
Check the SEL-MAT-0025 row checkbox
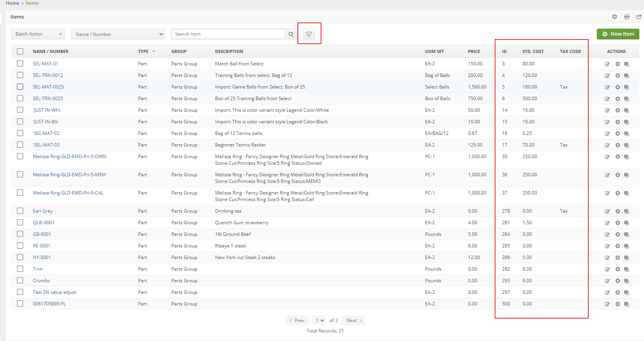[x=20, y=87]
